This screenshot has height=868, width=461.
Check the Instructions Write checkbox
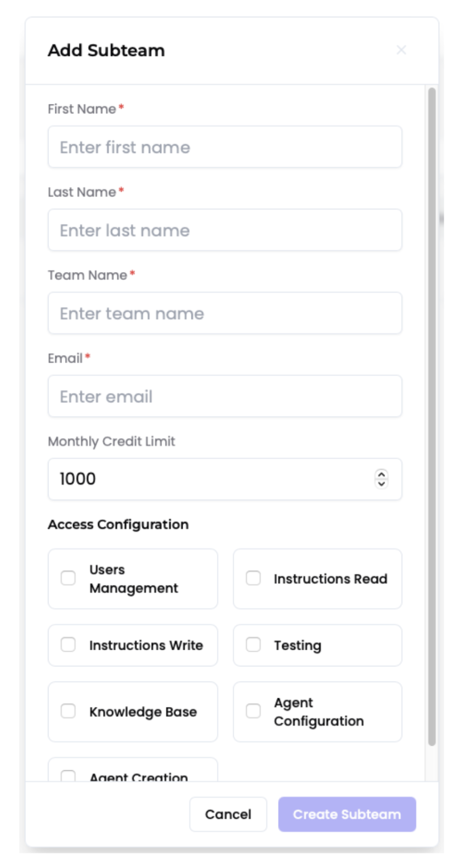68,645
